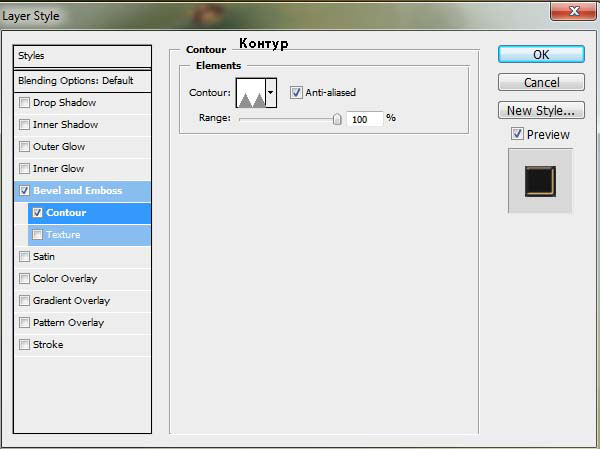Select the Outer Glow label
The image size is (600, 449).
pyautogui.click(x=59, y=147)
